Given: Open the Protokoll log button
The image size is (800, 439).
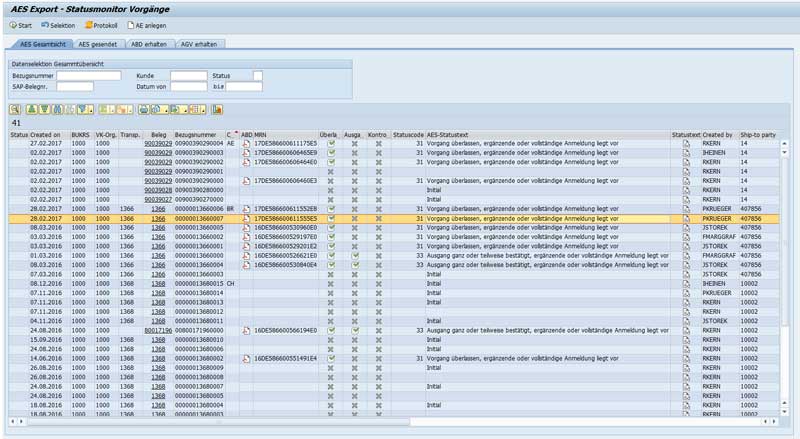Looking at the screenshot, I should point(101,26).
